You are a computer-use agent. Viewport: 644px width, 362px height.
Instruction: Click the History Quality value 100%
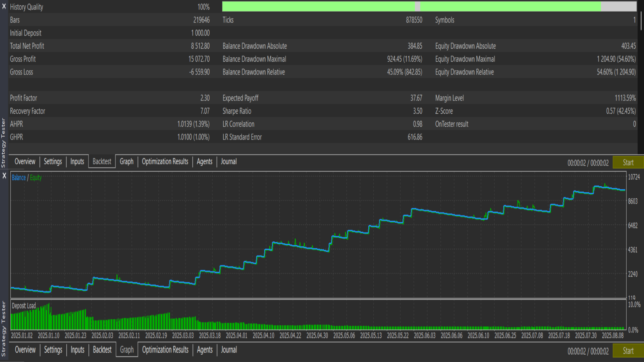coord(204,7)
